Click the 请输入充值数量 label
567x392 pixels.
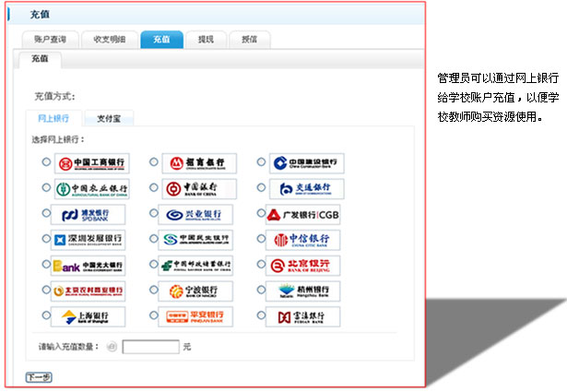tap(69, 347)
